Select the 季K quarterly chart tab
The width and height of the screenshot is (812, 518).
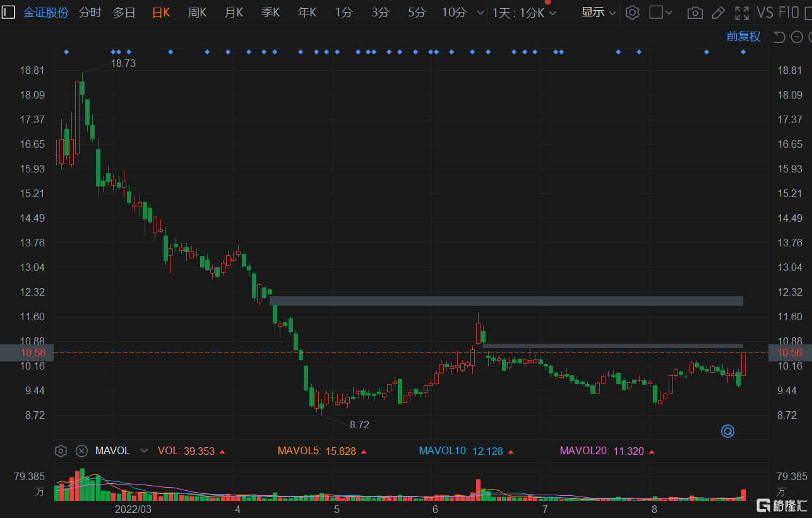click(x=270, y=12)
